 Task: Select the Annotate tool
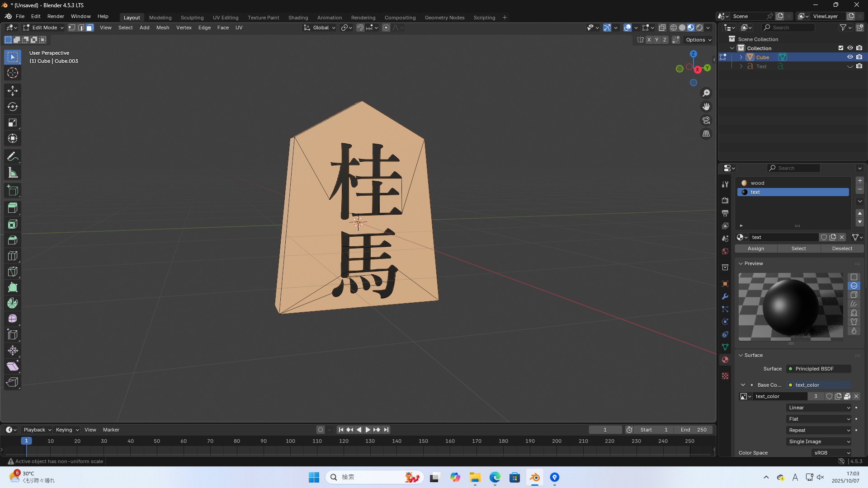12,156
